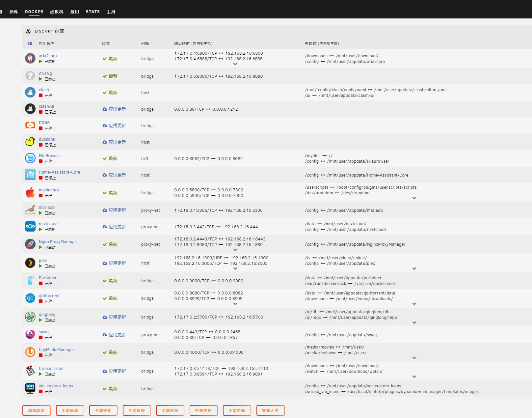
Task: Click the NginxProxyManager rocket icon
Action: (x=30, y=244)
